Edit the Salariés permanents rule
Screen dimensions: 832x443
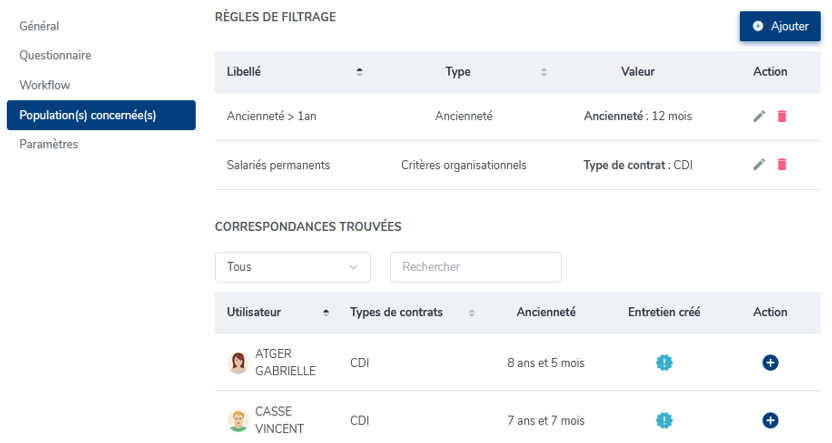759,164
